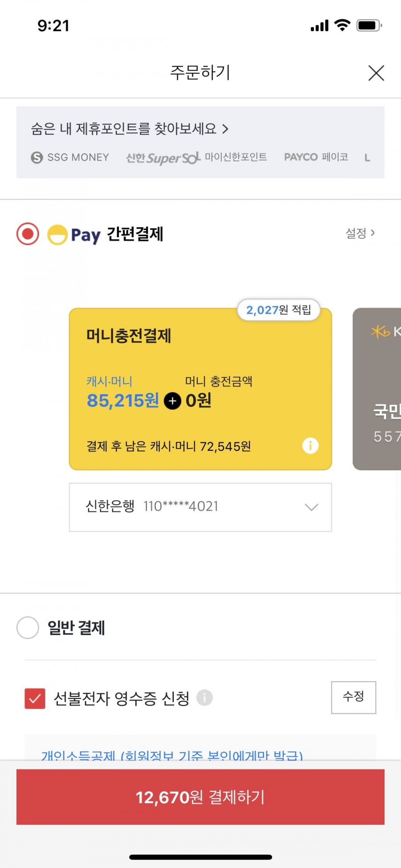Tap the SSG MONEY logo icon
The width and height of the screenshot is (401, 868).
(x=37, y=157)
